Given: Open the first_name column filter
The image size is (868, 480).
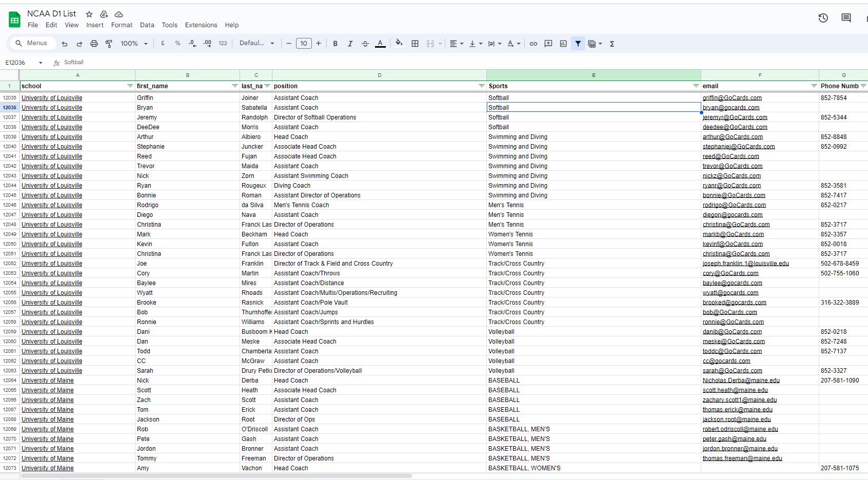Looking at the screenshot, I should pyautogui.click(x=234, y=86).
